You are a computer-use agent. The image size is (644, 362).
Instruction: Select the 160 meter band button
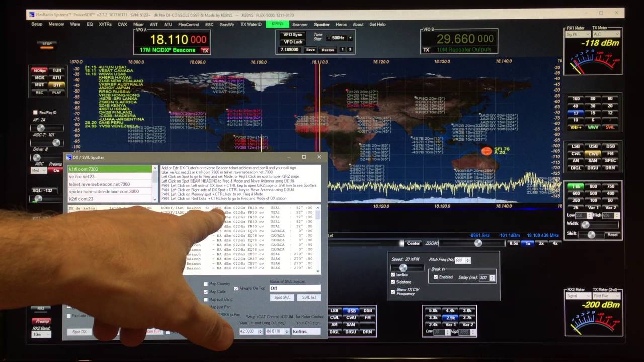tap(576, 99)
